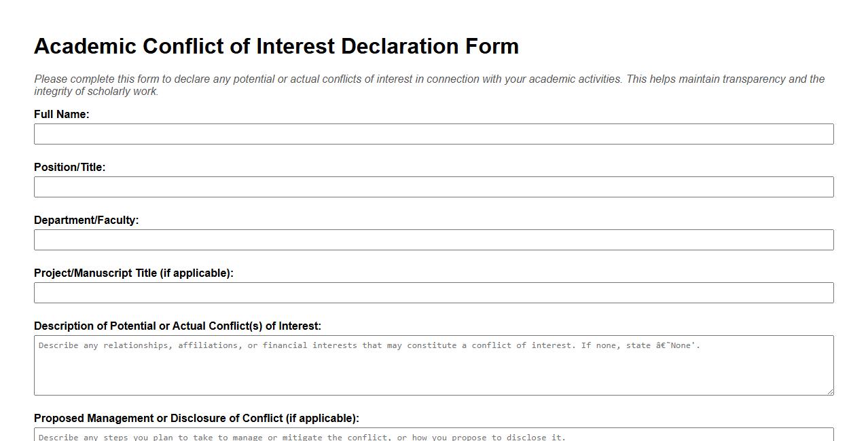The height and width of the screenshot is (441, 868).
Task: Click the word transparency in the intro text
Action: (753, 79)
